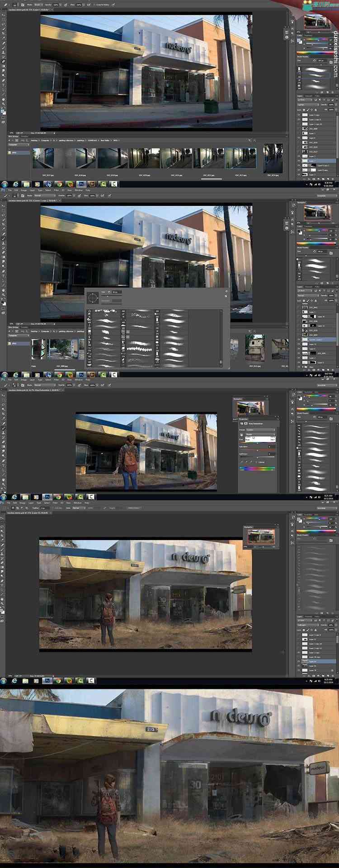
Task: Open the Window menu in third Photoshop window
Action: coord(79,379)
